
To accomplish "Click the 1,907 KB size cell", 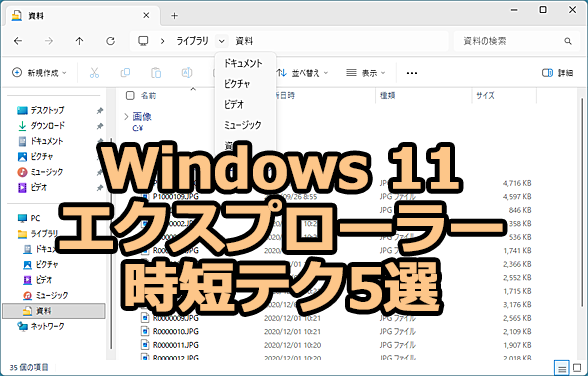I will 517,345.
